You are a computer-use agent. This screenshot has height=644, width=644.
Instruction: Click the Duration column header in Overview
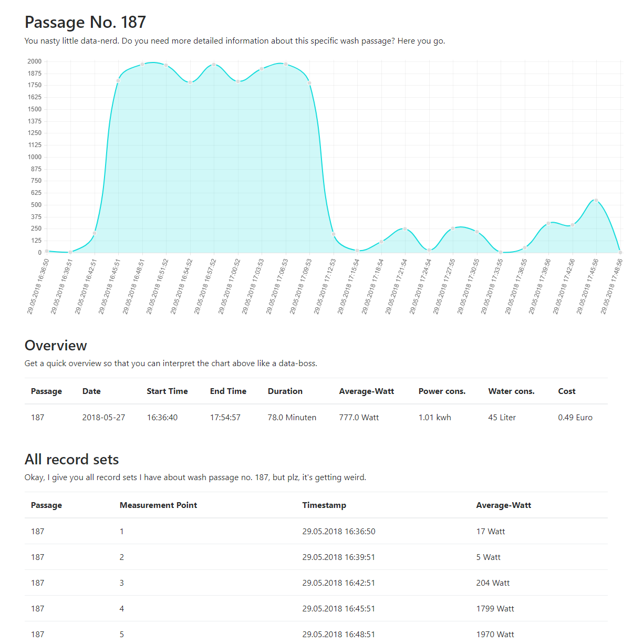click(285, 391)
